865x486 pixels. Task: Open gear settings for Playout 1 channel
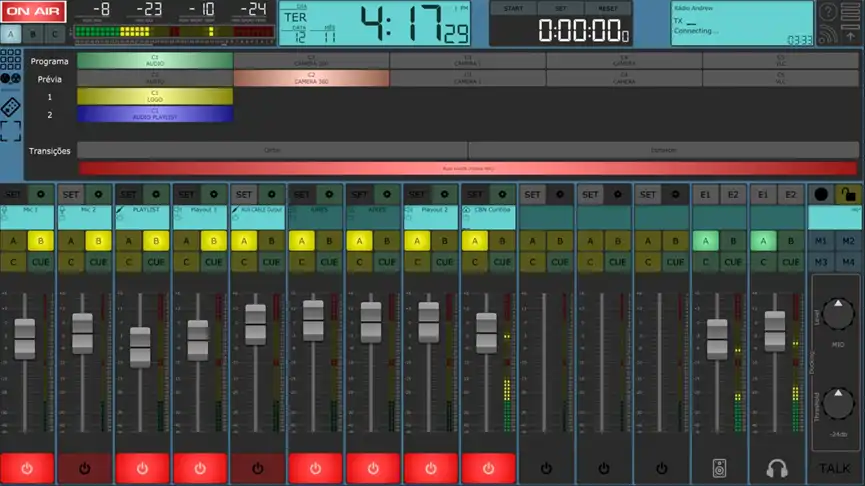click(x=213, y=194)
